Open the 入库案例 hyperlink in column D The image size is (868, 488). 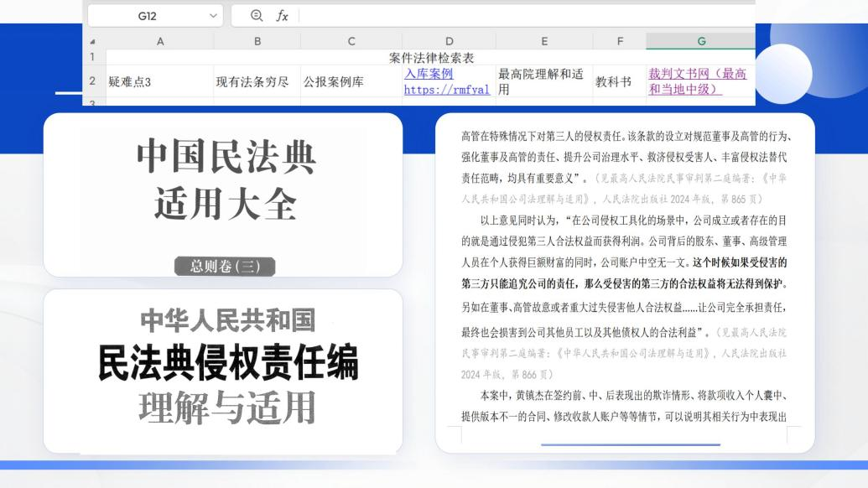tap(429, 74)
